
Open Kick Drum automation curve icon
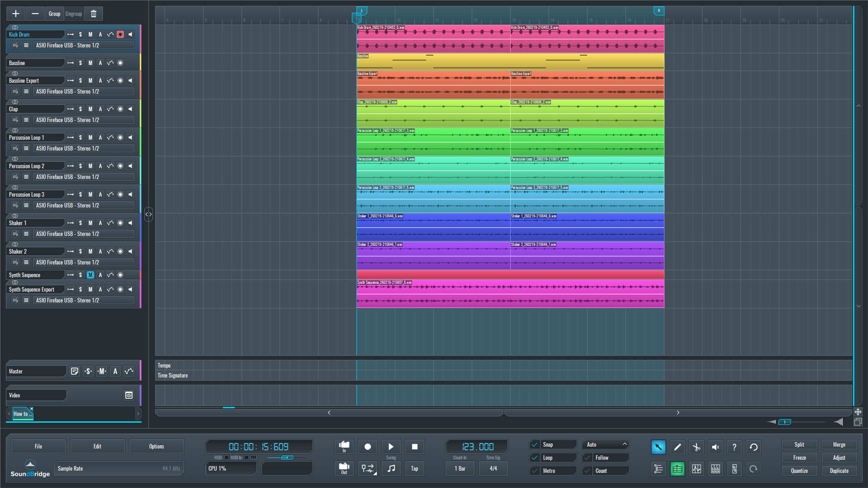click(x=110, y=34)
